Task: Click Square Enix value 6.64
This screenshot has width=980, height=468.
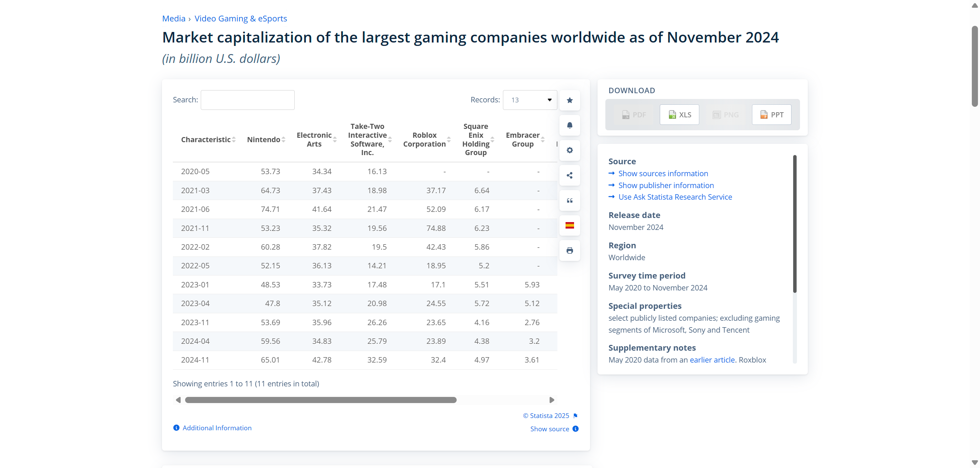Action: [x=481, y=190]
